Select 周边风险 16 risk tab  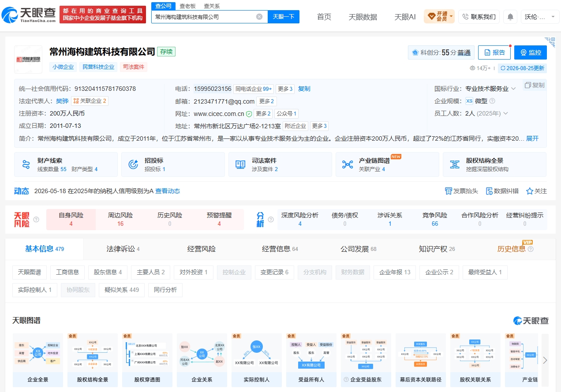(120, 219)
